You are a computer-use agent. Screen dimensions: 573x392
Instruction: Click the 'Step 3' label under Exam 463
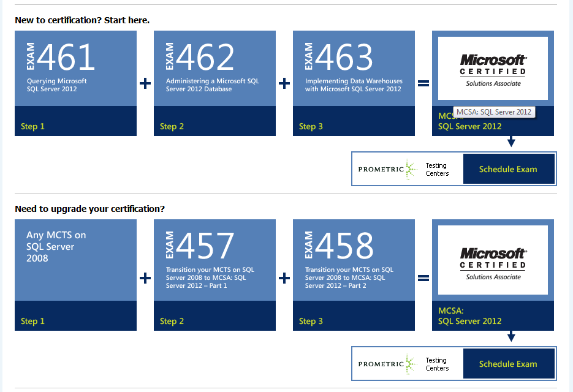point(311,126)
